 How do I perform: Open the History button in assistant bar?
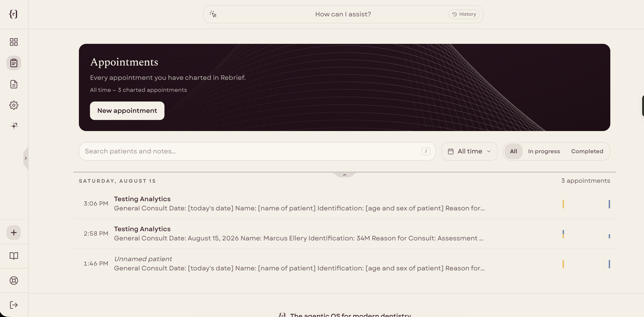[464, 14]
